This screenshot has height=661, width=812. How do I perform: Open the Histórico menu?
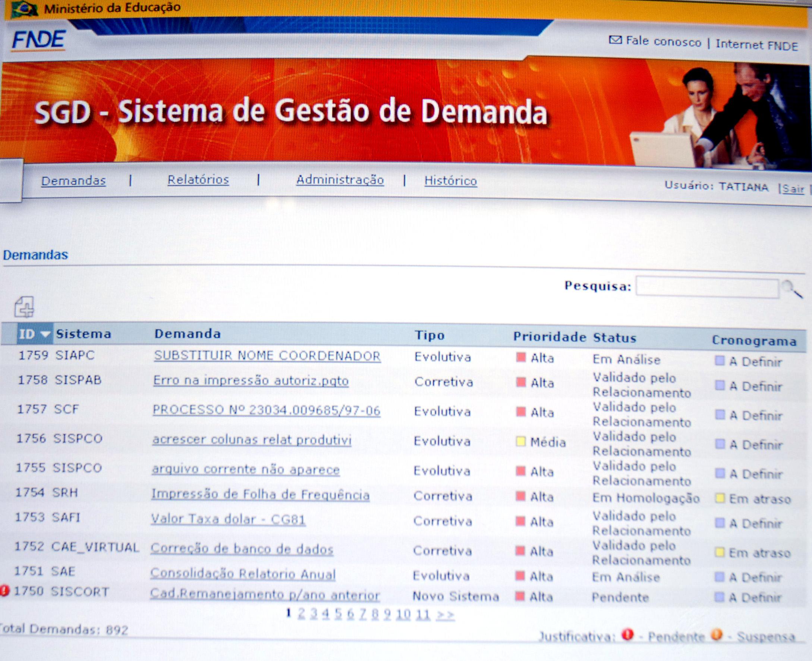450,181
